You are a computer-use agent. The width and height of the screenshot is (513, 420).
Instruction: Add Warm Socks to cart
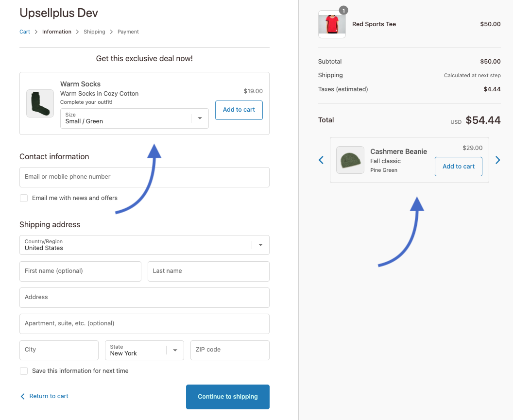239,110
